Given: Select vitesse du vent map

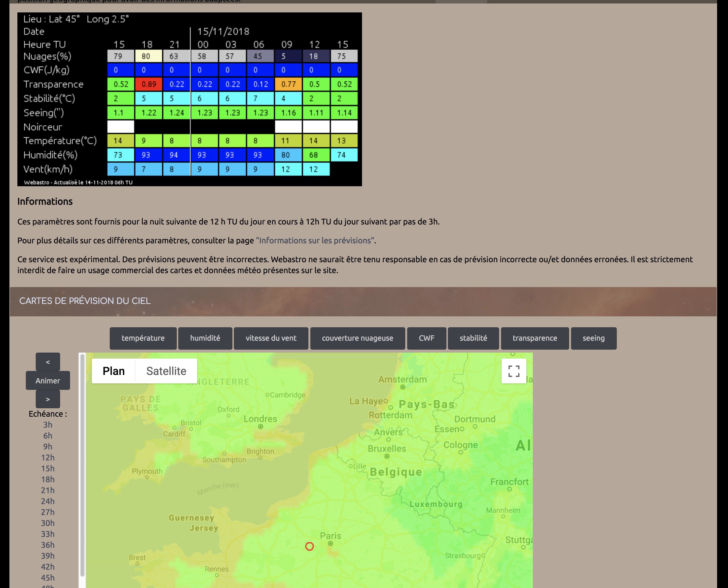Looking at the screenshot, I should pos(271,338).
